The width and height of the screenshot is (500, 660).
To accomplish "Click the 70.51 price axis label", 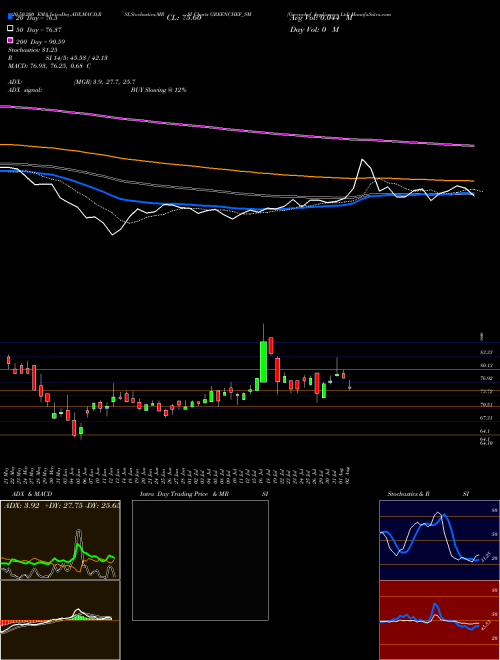I will pos(487,405).
